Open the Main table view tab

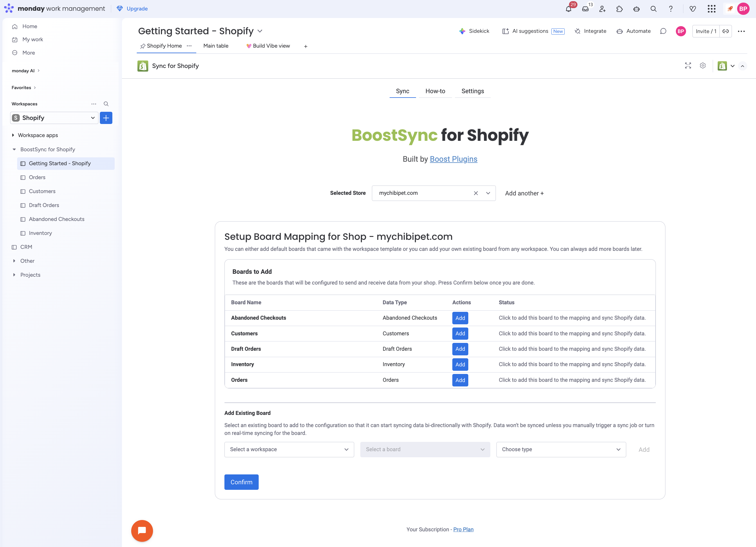216,46
